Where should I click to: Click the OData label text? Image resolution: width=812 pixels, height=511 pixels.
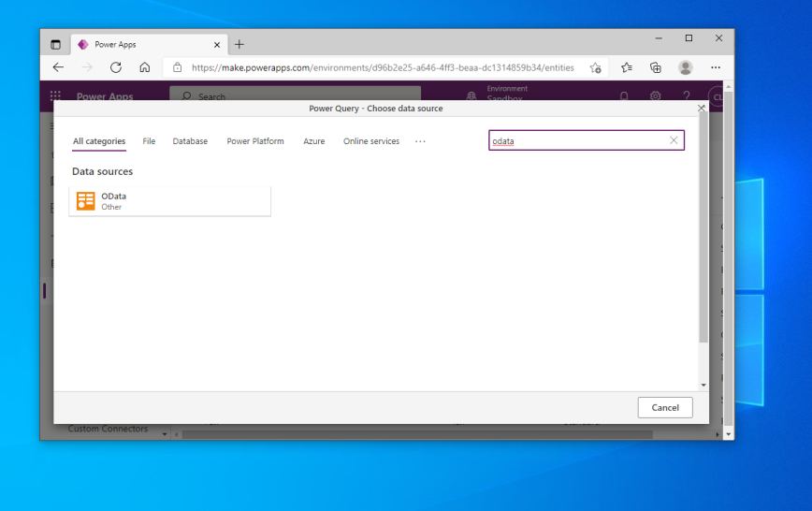point(113,196)
